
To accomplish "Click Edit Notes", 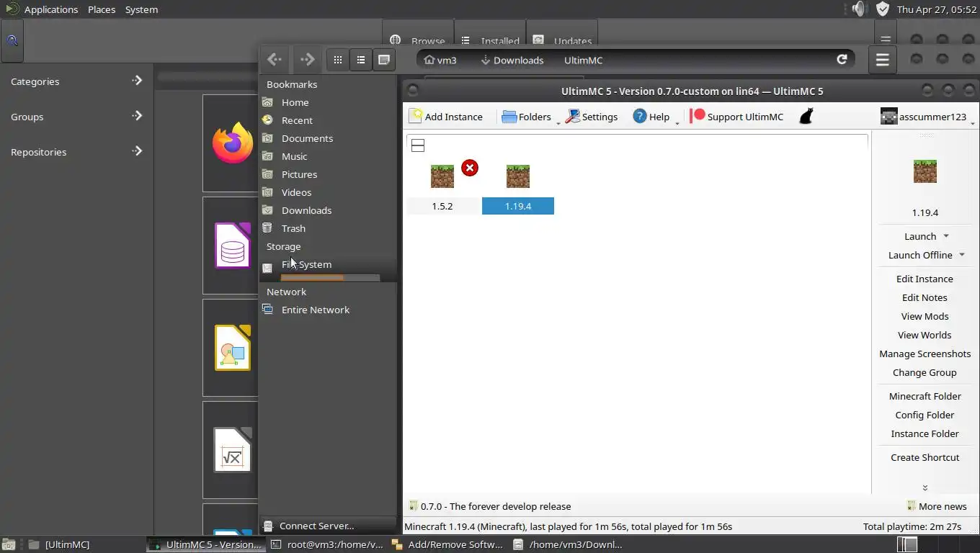I will coord(925,297).
